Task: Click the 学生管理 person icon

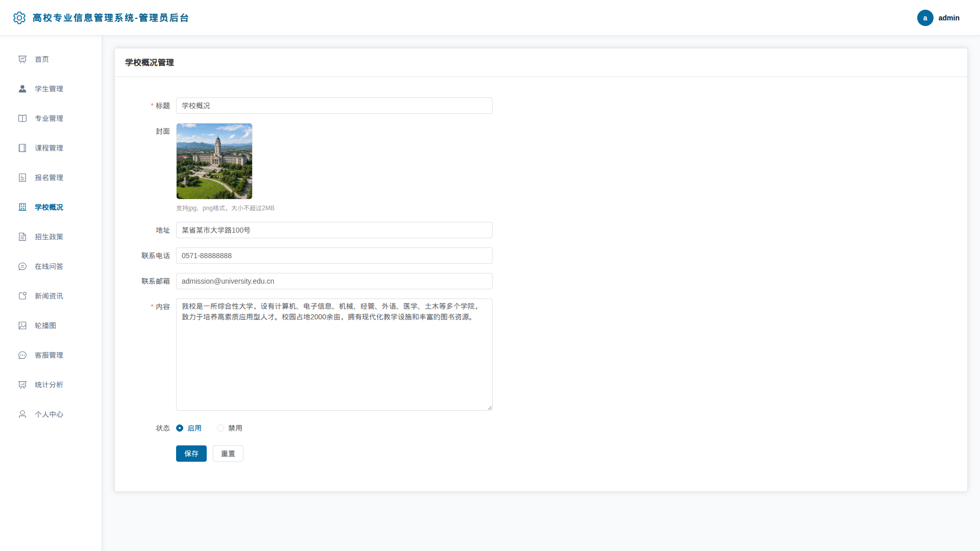Action: click(x=22, y=89)
